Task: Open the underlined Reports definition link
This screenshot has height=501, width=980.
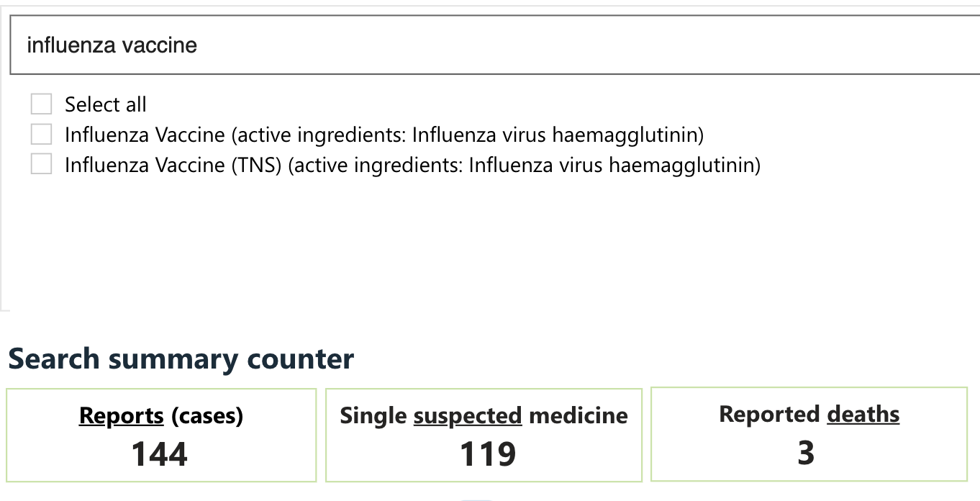Action: 122,415
